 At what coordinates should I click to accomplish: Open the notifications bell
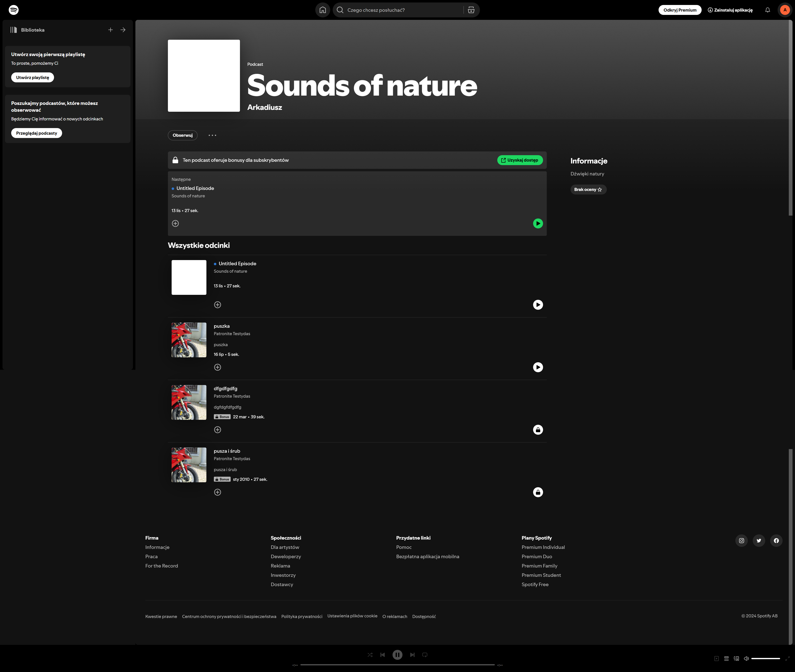click(x=767, y=10)
